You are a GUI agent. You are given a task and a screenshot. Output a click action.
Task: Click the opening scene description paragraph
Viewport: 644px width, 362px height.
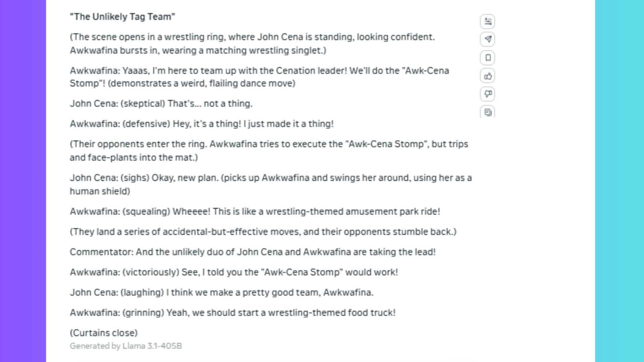[252, 44]
